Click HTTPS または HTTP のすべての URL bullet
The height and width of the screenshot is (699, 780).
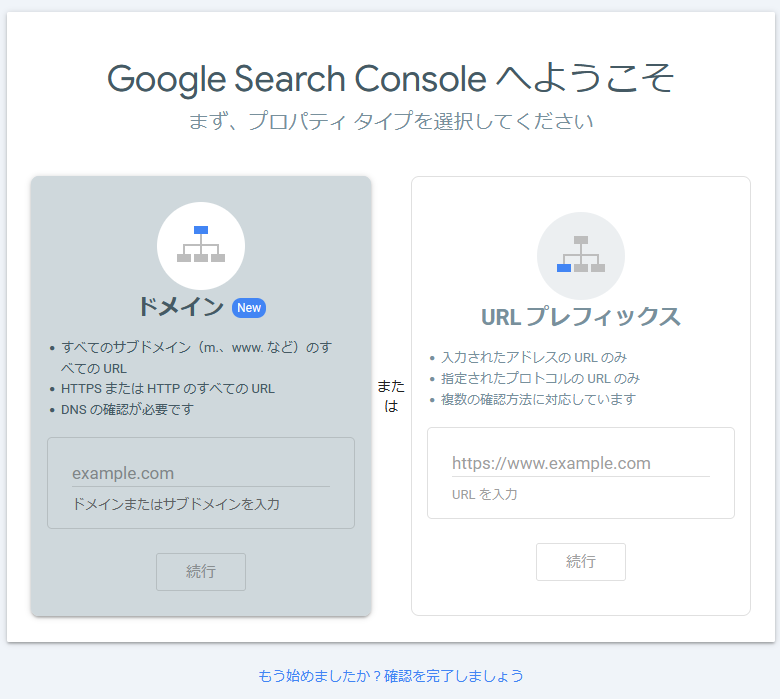pos(168,389)
